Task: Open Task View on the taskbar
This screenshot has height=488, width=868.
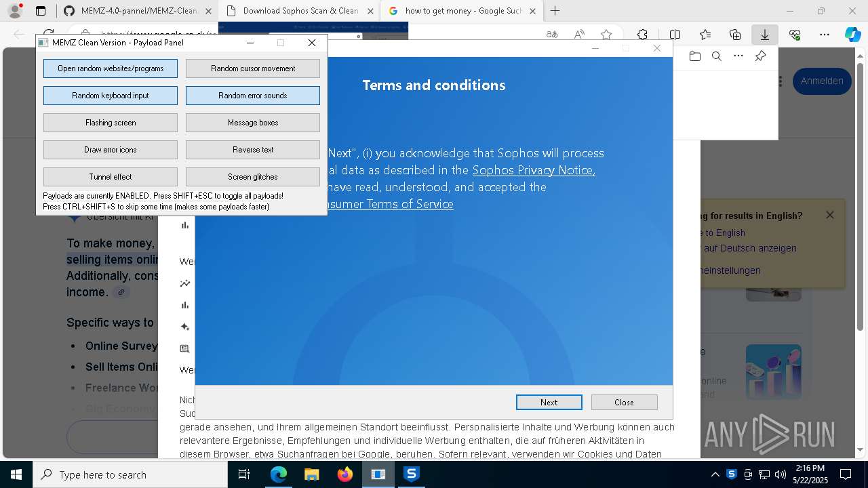Action: (x=244, y=474)
